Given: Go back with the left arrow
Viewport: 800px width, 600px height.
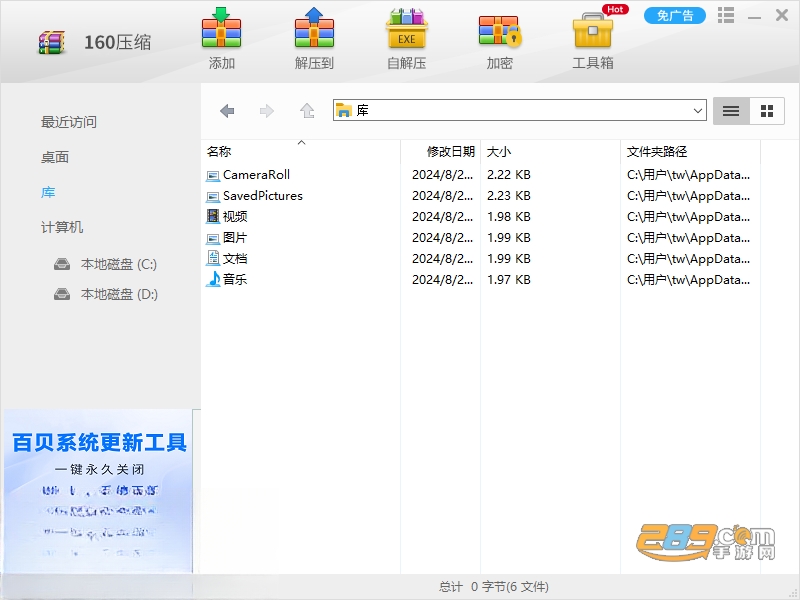Looking at the screenshot, I should click(227, 111).
